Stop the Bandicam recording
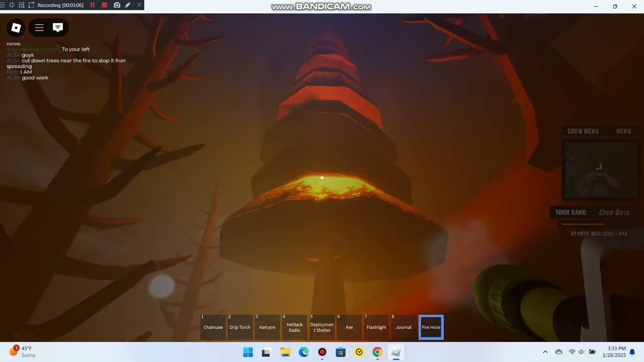Screen dimensions: 644x362 click(x=105, y=5)
